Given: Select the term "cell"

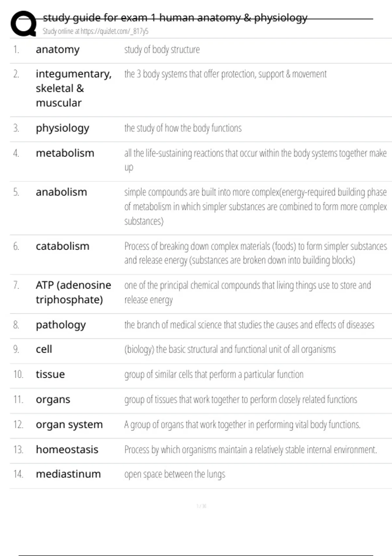Looking at the screenshot, I should click(x=44, y=349).
